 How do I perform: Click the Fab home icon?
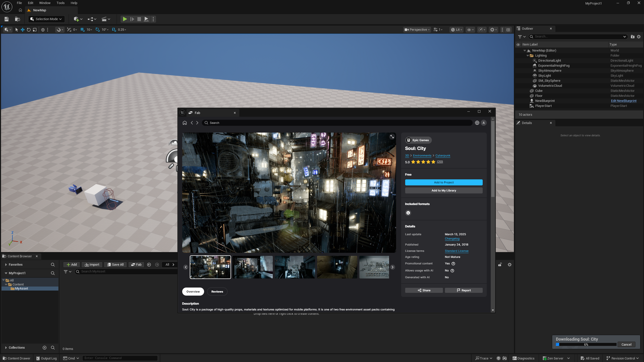click(x=185, y=123)
